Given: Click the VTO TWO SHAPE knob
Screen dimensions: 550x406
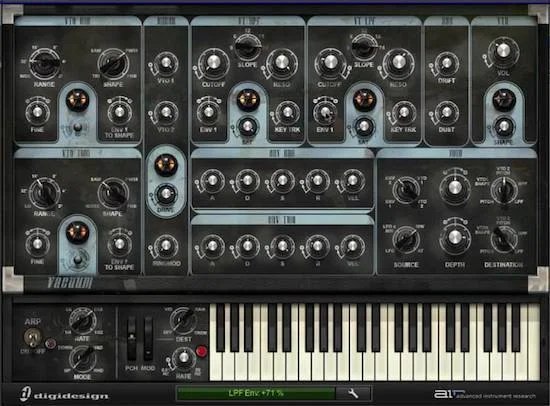Looking at the screenshot, I should (113, 193).
